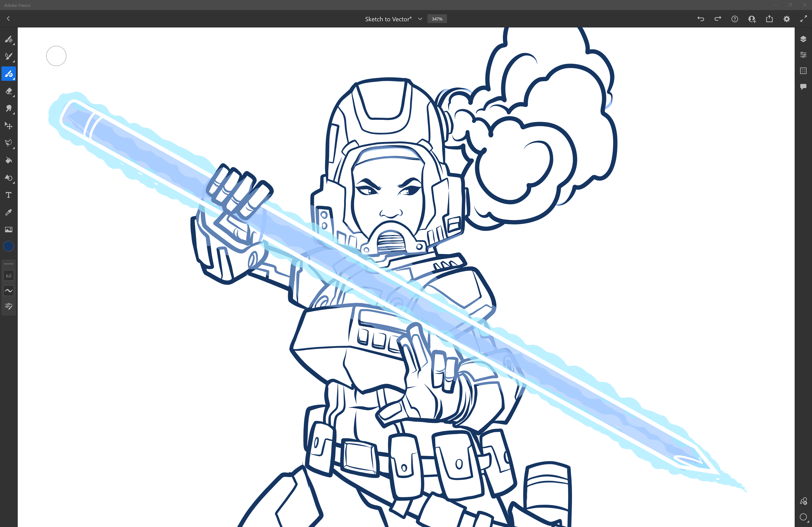Select the Transform tool
This screenshot has height=527, width=812.
pos(8,126)
